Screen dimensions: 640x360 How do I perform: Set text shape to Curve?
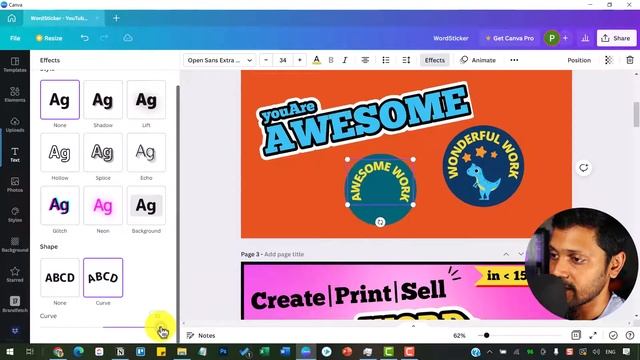(103, 278)
